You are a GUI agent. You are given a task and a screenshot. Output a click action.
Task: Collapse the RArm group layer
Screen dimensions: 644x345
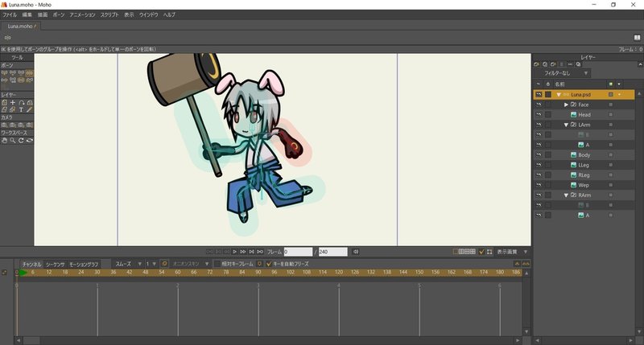point(567,195)
